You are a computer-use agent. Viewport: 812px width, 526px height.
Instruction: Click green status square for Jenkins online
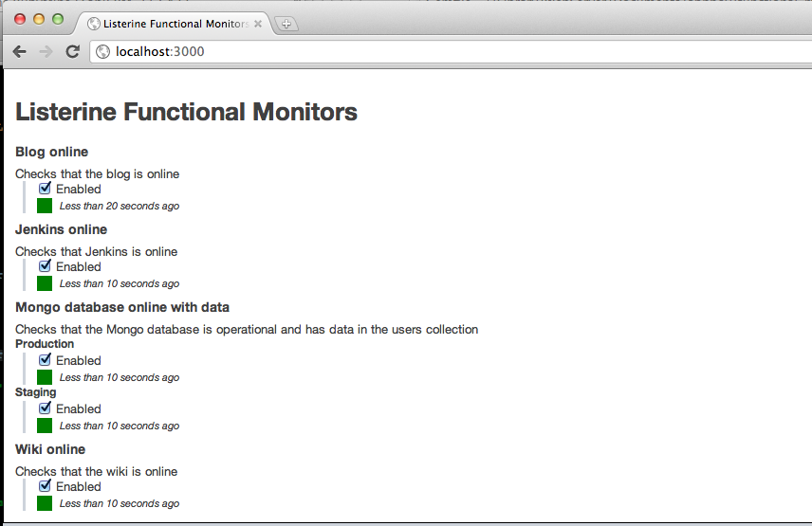tap(45, 283)
